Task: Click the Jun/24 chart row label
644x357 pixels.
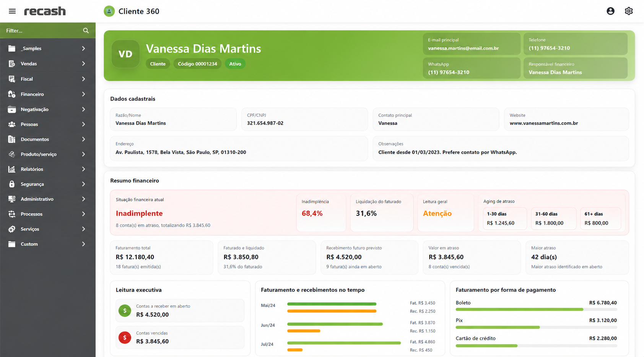Action: coord(268,325)
